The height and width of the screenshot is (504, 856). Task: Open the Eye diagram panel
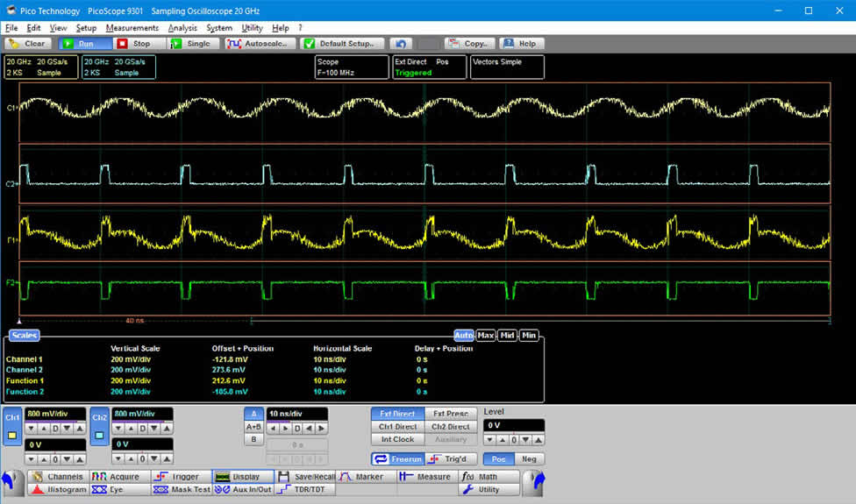(x=120, y=489)
